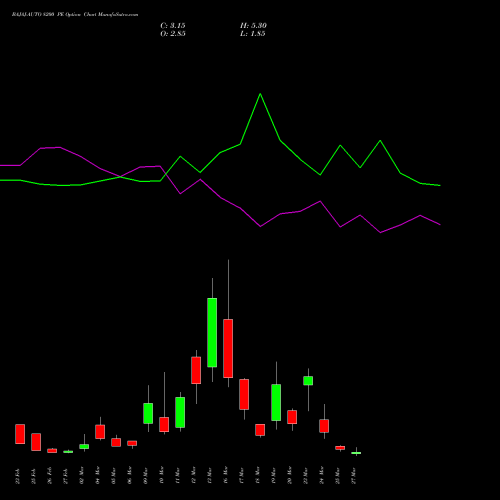
Task: Click the 23 Feb date label
Action: pyautogui.click(x=18, y=476)
